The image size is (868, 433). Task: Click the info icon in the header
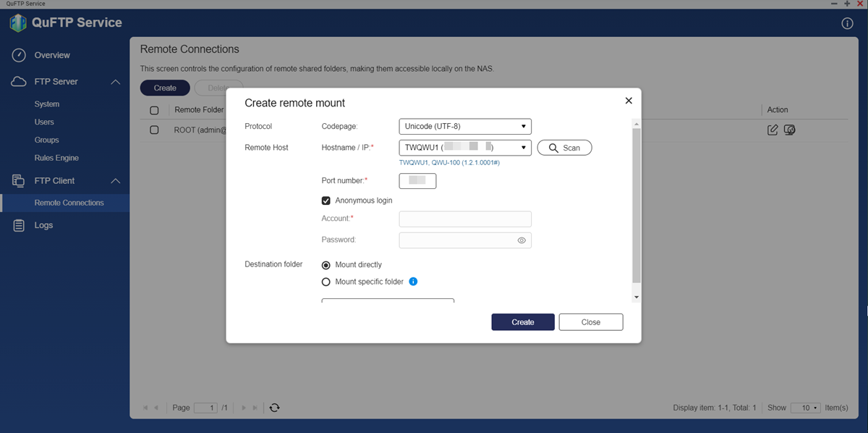[848, 23]
